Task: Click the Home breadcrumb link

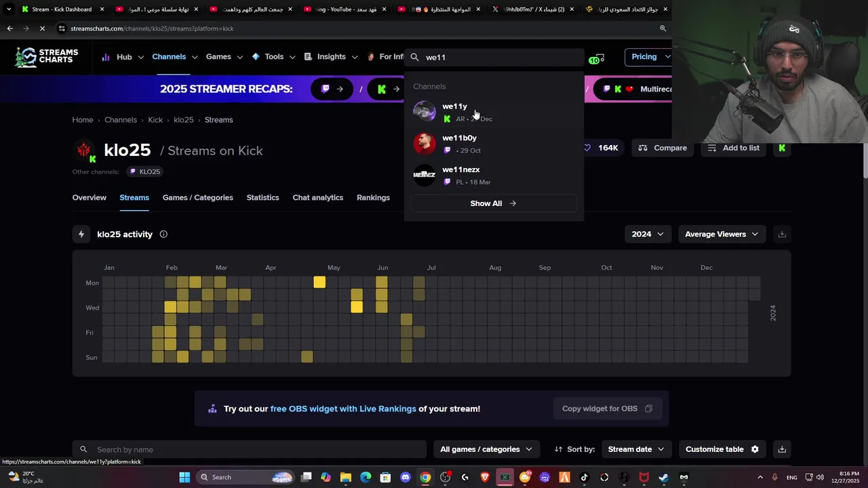Action: pyautogui.click(x=83, y=120)
